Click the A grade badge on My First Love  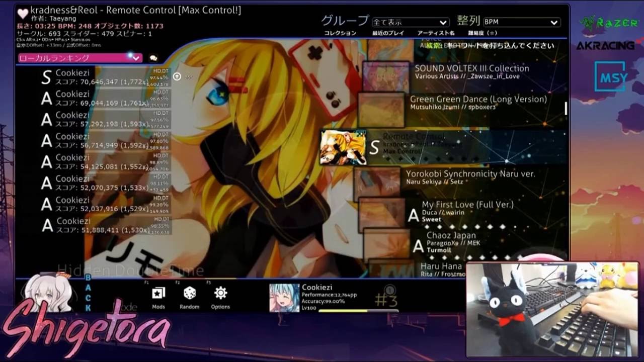tap(413, 216)
